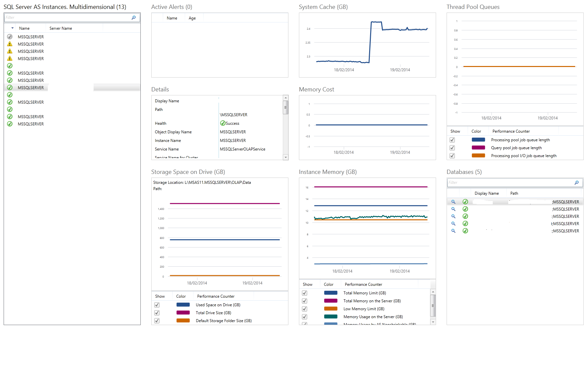This screenshot has height=365, width=588.
Task: Click the orange swatch for Default Storage Folder Size
Action: 183,320
